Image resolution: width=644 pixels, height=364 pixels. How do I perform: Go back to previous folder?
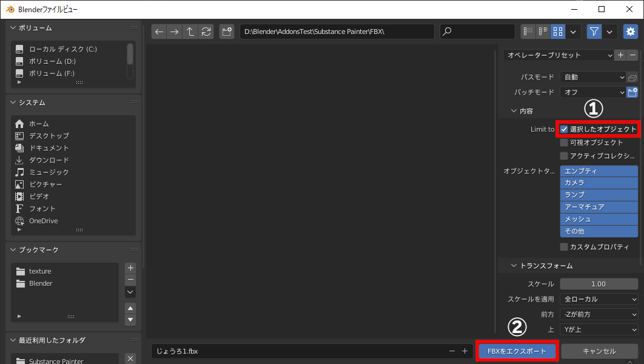[x=159, y=32]
